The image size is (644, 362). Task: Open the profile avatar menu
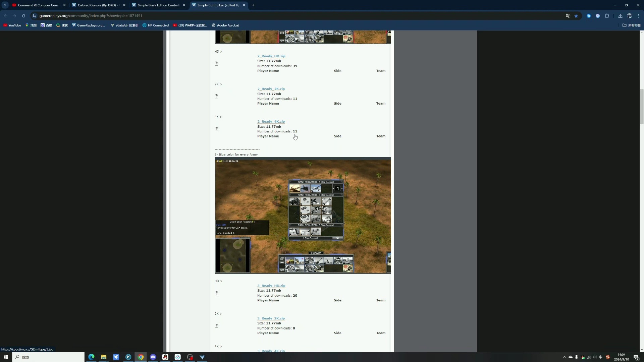click(630, 16)
